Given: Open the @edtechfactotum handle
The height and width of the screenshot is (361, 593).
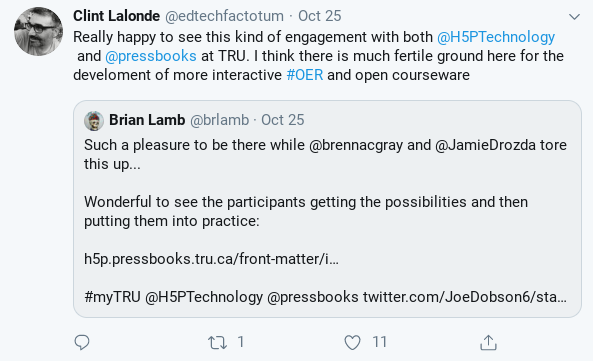Looking at the screenshot, I should coord(224,16).
